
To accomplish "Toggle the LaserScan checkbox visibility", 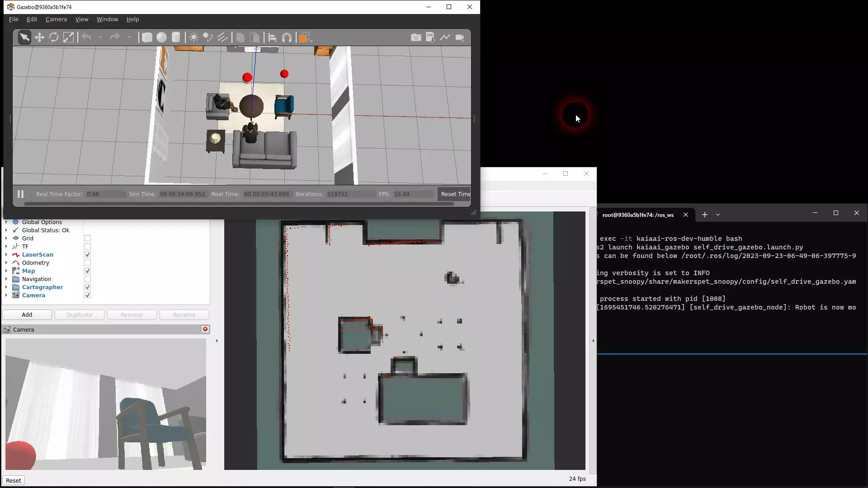I will tap(88, 254).
